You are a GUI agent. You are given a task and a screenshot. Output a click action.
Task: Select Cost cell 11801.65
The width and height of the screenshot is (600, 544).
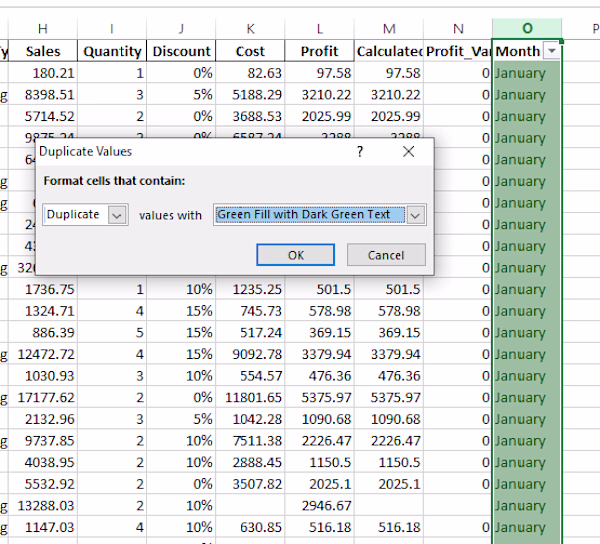point(250,397)
